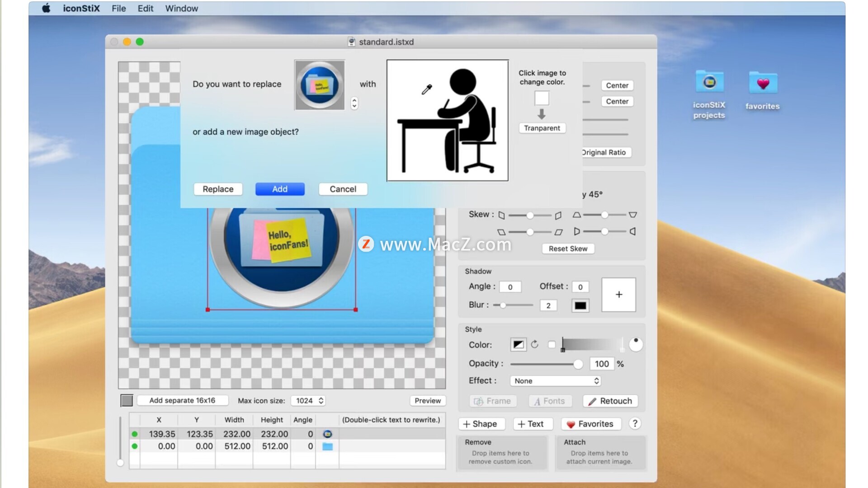
Task: Click the Tranparent button
Action: [x=542, y=128]
